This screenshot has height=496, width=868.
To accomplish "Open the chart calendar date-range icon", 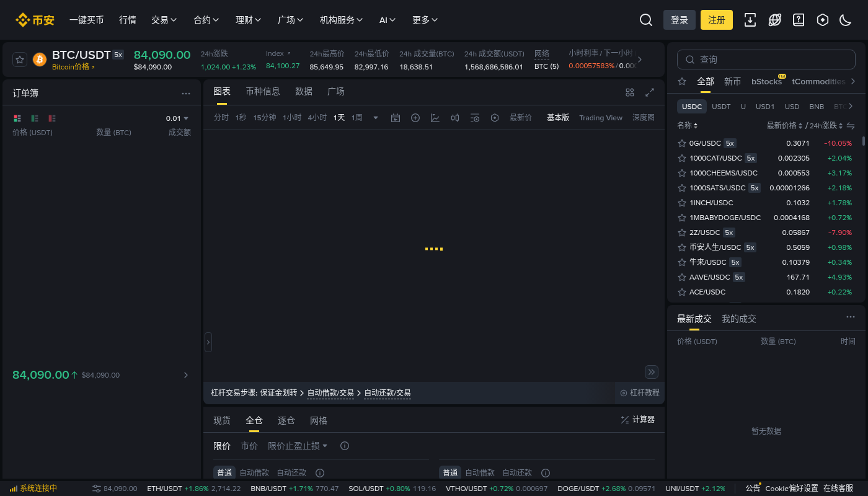I will pyautogui.click(x=396, y=118).
